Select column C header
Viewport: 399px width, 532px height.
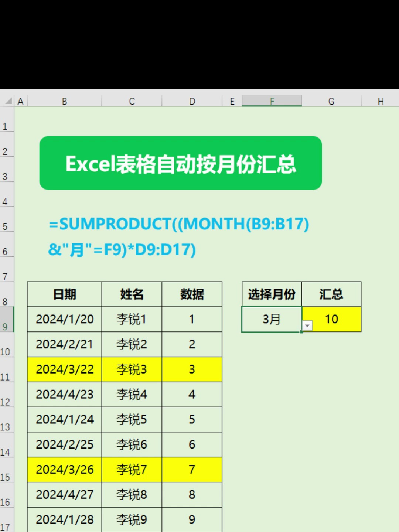[132, 101]
